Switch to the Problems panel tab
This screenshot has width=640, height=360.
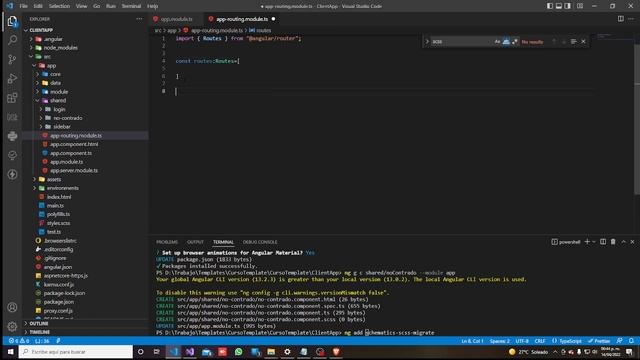(x=167, y=242)
